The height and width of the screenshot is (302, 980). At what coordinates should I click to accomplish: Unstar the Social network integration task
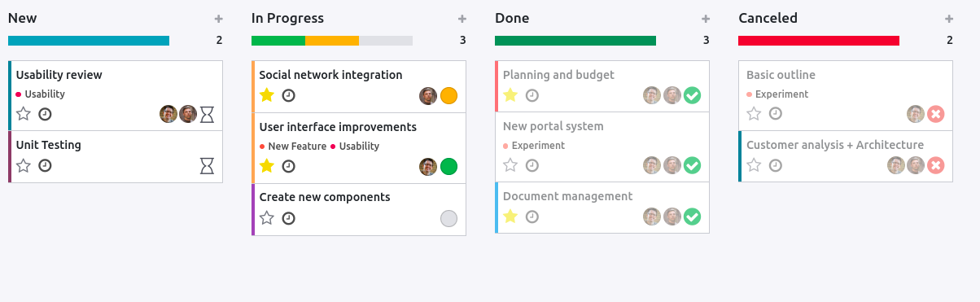[x=267, y=95]
